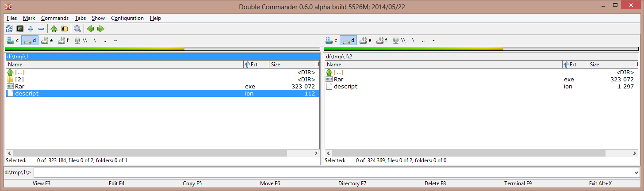Image resolution: width=644 pixels, height=191 pixels.
Task: Click left panel horizontal scrollbar
Action: point(163,153)
